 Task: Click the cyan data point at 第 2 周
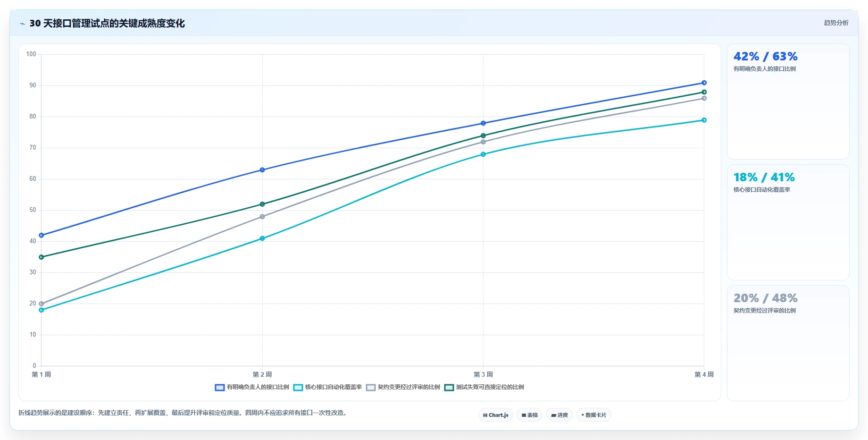262,238
